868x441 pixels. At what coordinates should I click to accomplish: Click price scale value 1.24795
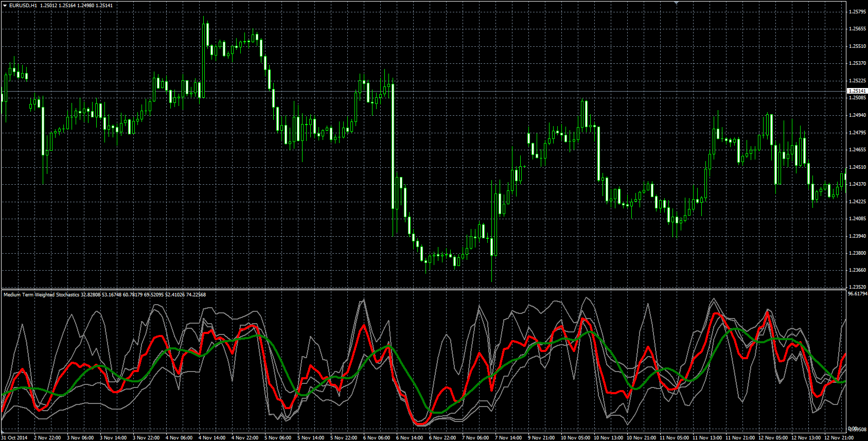coord(857,133)
